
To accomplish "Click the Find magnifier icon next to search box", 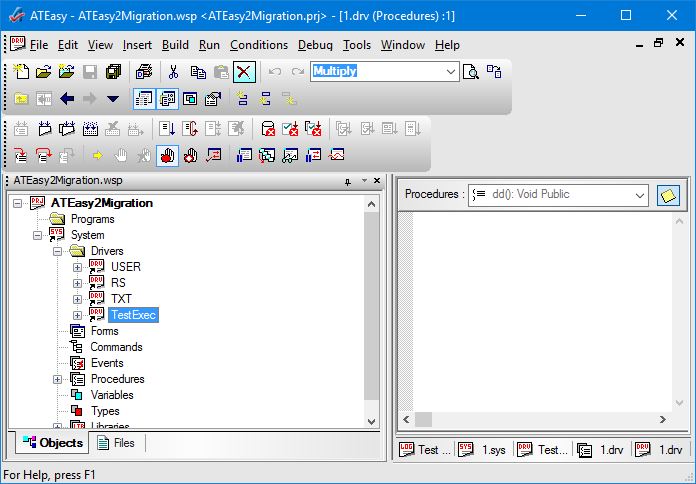I will [471, 71].
